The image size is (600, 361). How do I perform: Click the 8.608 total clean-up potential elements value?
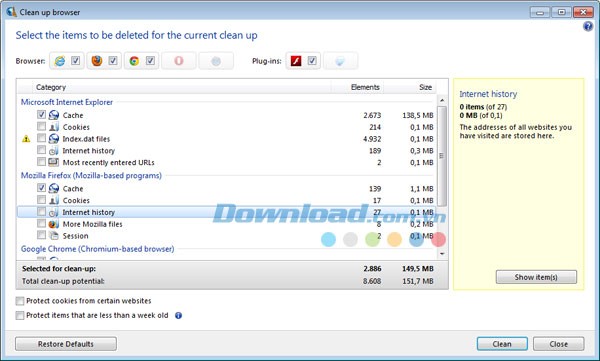372,281
